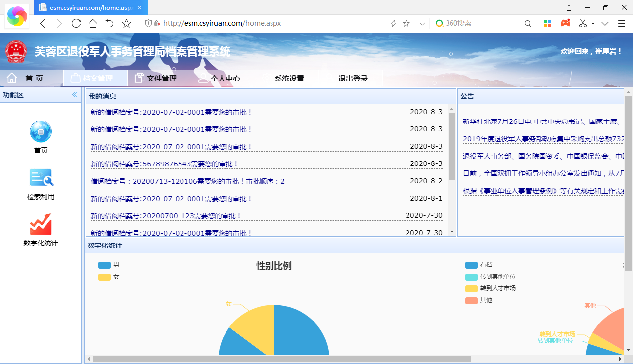Toggle the 男 legend swatch
Image resolution: width=633 pixels, height=364 pixels.
click(x=104, y=265)
